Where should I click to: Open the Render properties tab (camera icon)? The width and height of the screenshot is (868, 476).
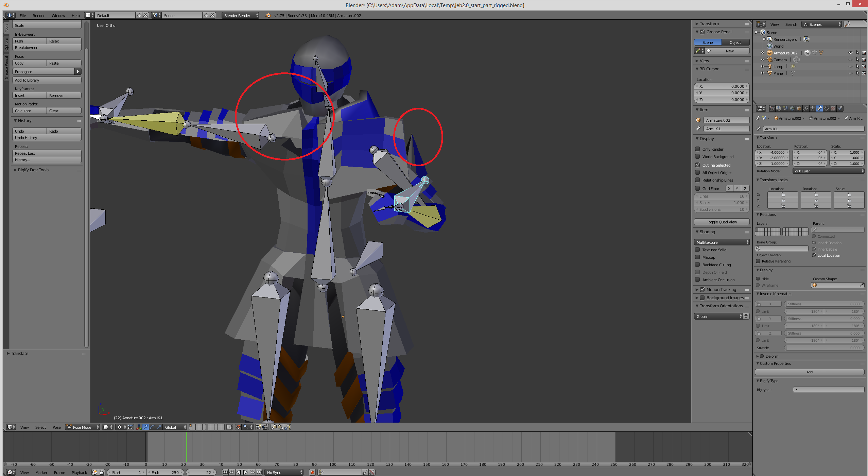(772, 108)
